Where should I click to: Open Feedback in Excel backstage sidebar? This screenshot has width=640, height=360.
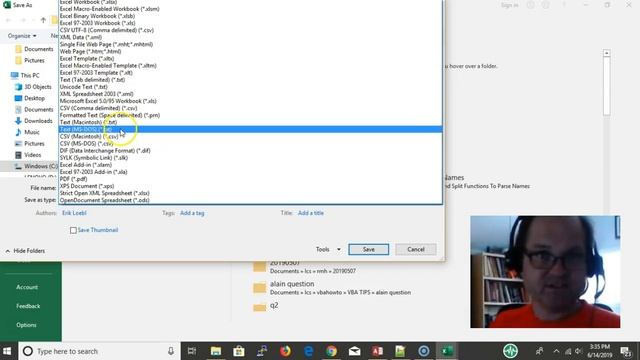tap(28, 306)
